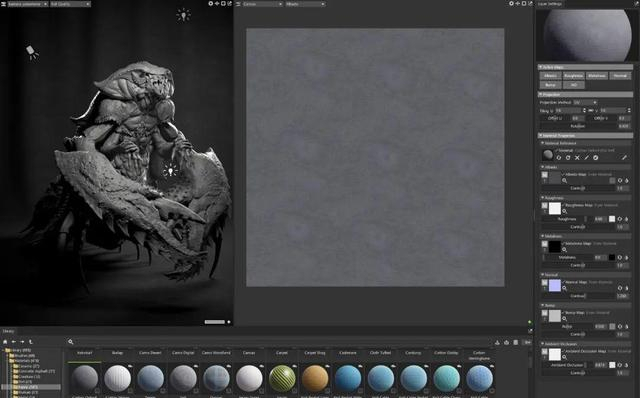Toggle the Bump Map checkbox

[x=564, y=313]
